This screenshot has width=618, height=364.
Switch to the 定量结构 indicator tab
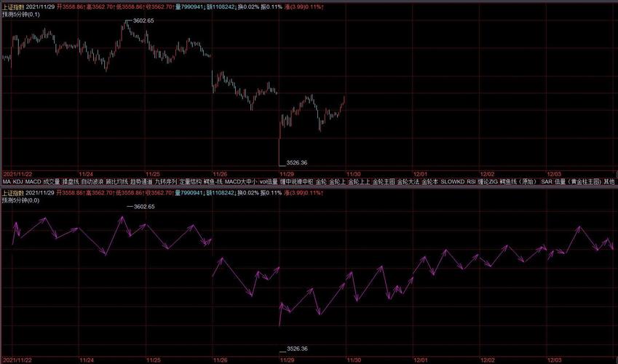coord(190,181)
